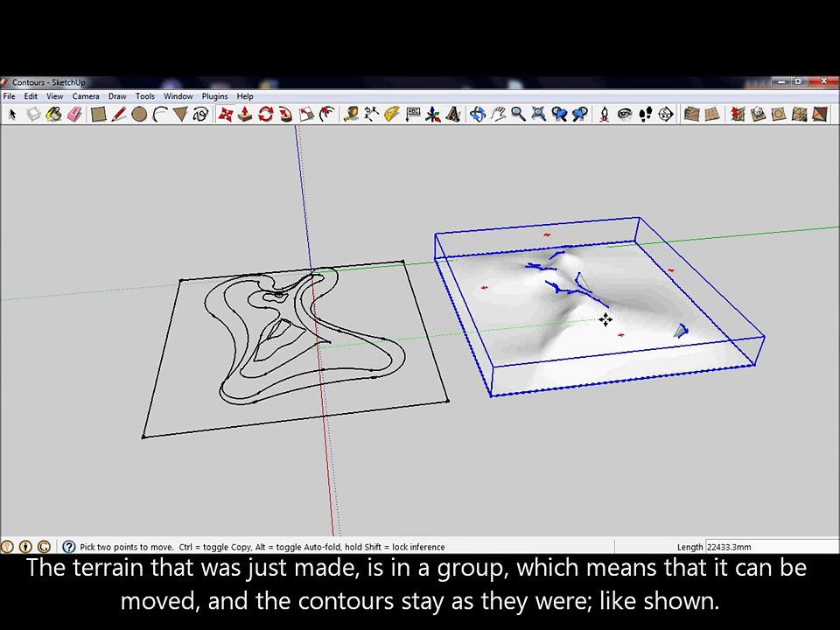Choose the Zoom magnifier tool
The image size is (840, 630).
pyautogui.click(x=518, y=114)
